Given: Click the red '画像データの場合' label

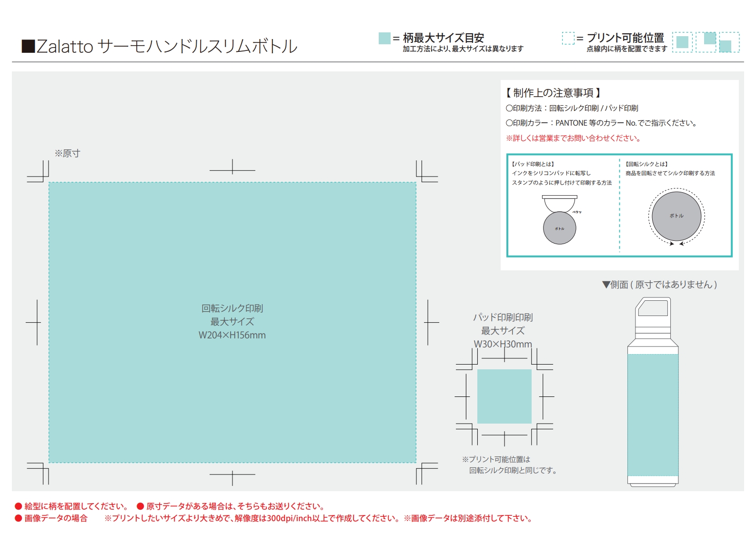Looking at the screenshot, I should click(x=56, y=518).
